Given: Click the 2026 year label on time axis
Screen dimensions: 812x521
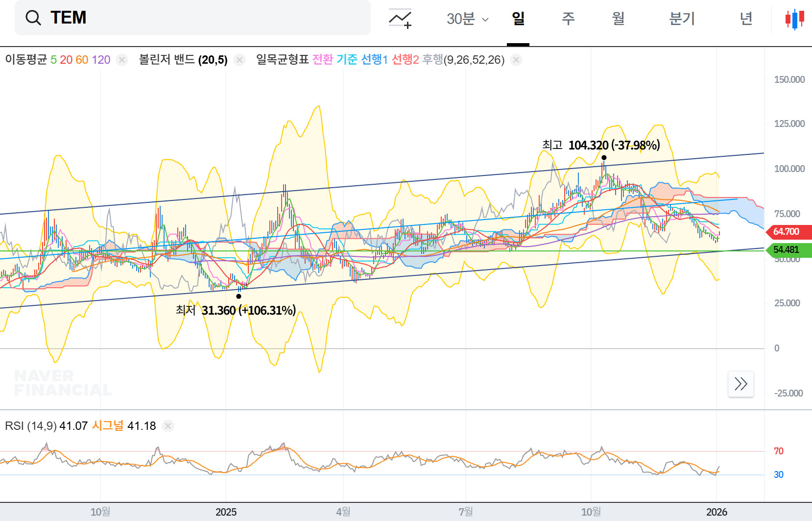Looking at the screenshot, I should click(x=716, y=512).
